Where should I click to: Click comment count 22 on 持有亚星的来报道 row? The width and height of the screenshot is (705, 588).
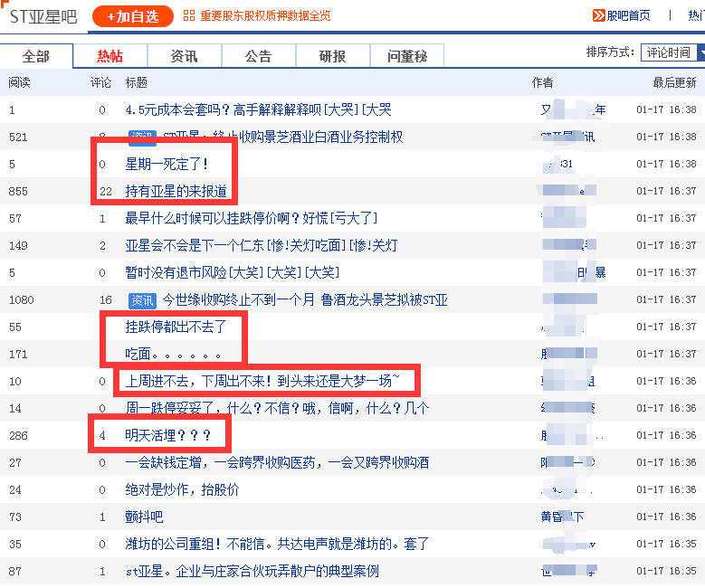pyautogui.click(x=106, y=192)
